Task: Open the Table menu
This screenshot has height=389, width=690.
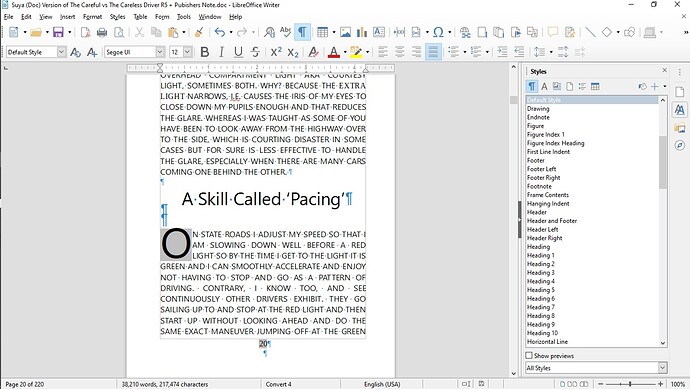Action: click(x=140, y=17)
